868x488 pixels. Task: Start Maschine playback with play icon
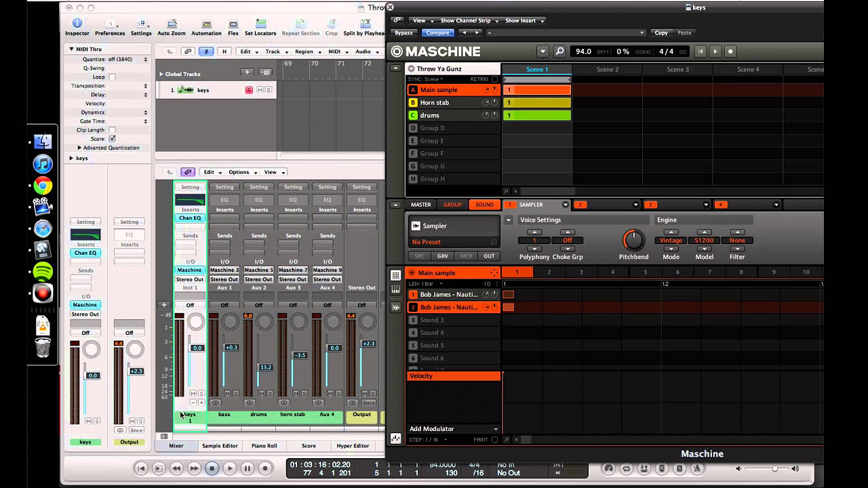[715, 52]
